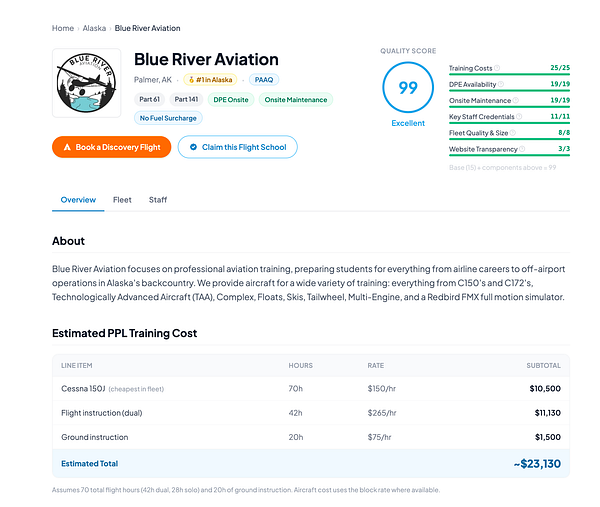Click the Estimated PPL Training Cost heading
The image size is (600, 507).
(124, 333)
